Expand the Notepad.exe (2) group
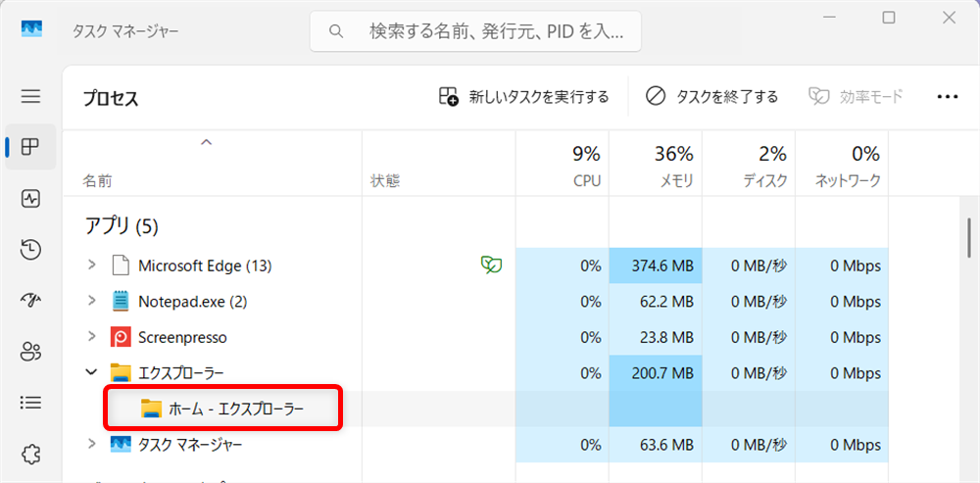Image resolution: width=980 pixels, height=483 pixels. click(x=92, y=301)
